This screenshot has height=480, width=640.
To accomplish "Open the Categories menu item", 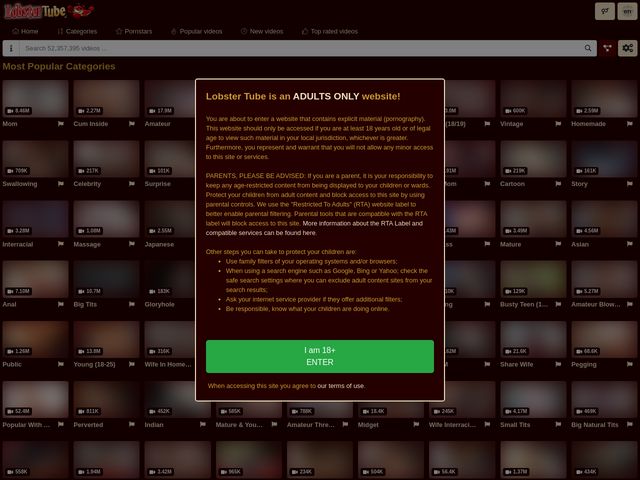I will click(77, 31).
